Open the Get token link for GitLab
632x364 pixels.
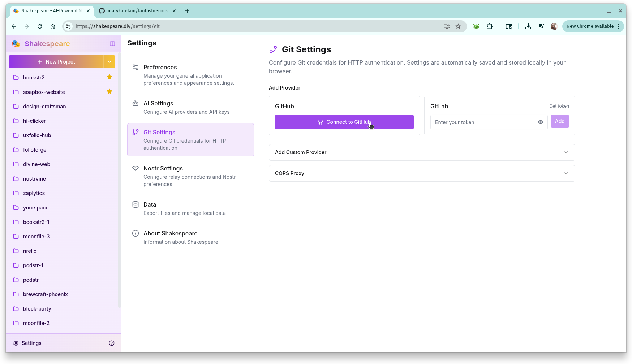pos(559,106)
